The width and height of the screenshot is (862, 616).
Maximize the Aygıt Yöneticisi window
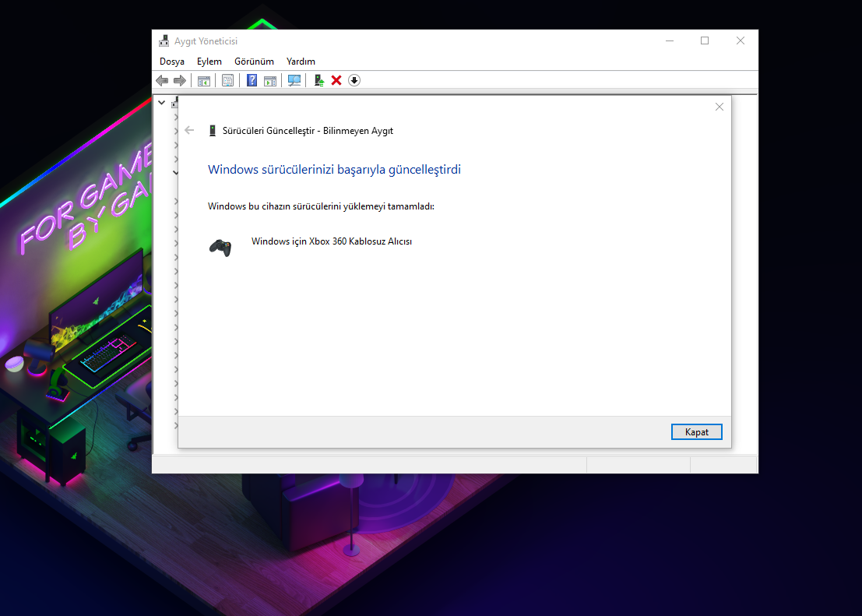(705, 40)
